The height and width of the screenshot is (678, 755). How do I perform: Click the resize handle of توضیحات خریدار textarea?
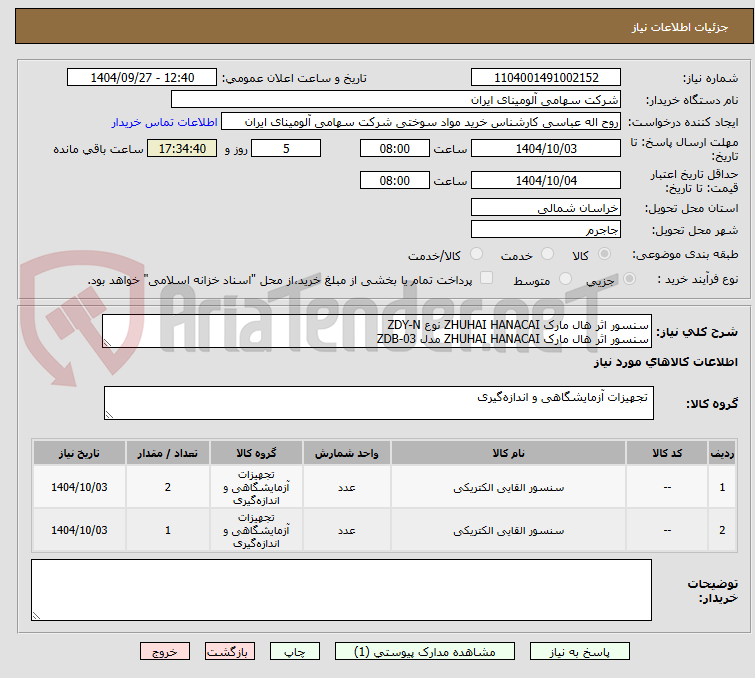(37, 615)
